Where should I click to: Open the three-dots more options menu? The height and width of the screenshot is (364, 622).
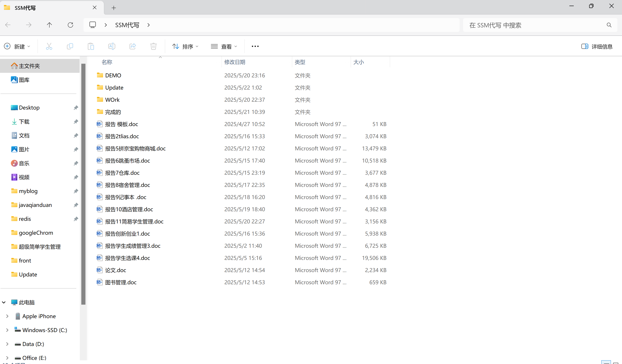(255, 46)
